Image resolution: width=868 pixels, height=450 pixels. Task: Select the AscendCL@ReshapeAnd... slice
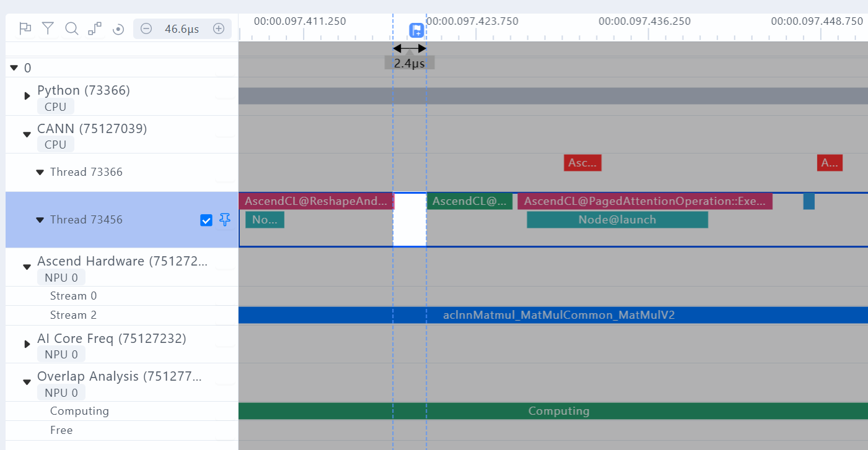point(316,201)
